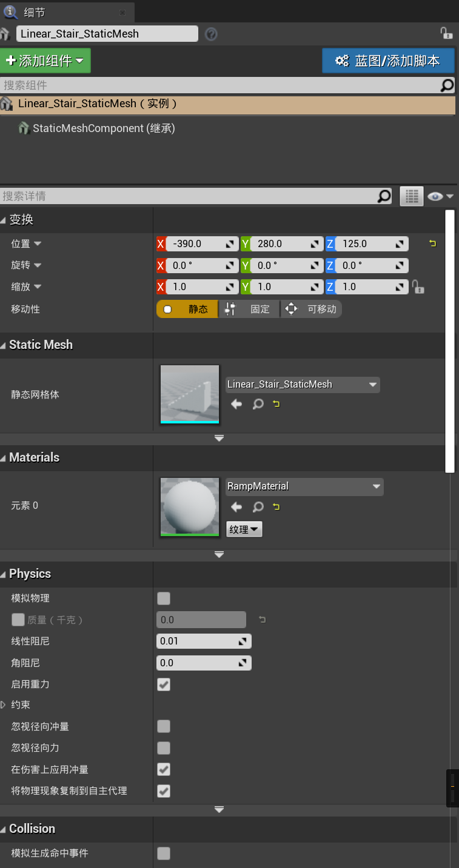Set mobility to 静态
This screenshot has height=868, width=459.
pyautogui.click(x=187, y=309)
